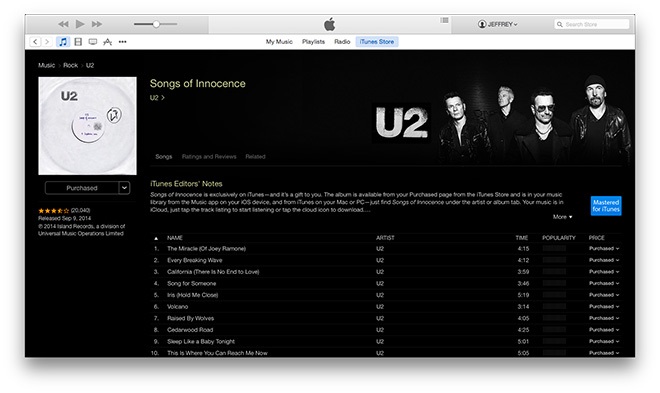This screenshot has height=393, width=660.
Task: Expand the JEFFREY account dropdown
Action: [x=498, y=24]
